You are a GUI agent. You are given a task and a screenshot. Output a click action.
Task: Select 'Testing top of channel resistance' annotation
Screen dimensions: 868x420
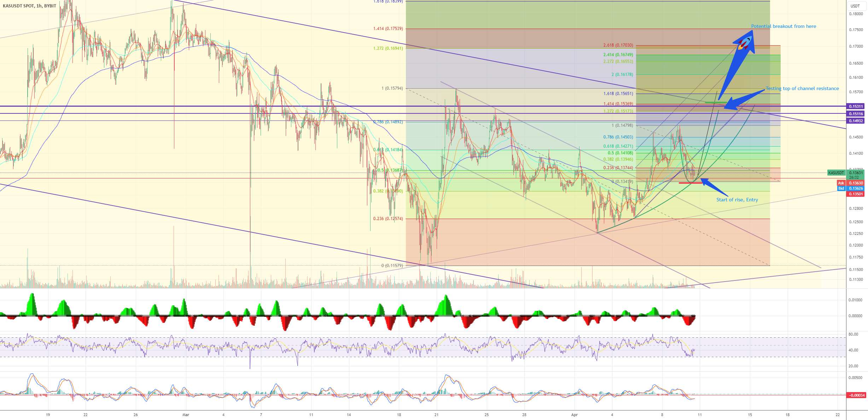pyautogui.click(x=802, y=88)
